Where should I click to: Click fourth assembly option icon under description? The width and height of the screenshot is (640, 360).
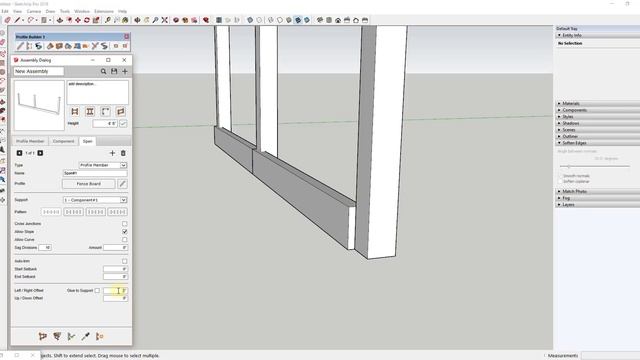coord(120,111)
